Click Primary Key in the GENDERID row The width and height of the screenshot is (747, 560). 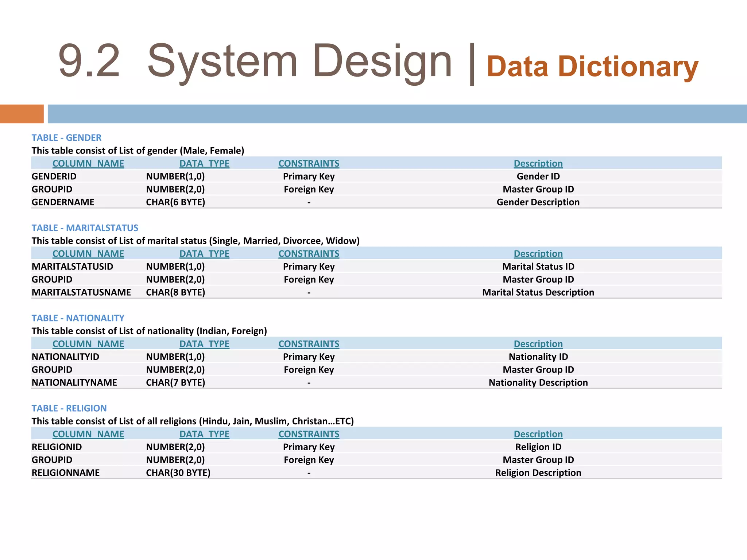[309, 176]
